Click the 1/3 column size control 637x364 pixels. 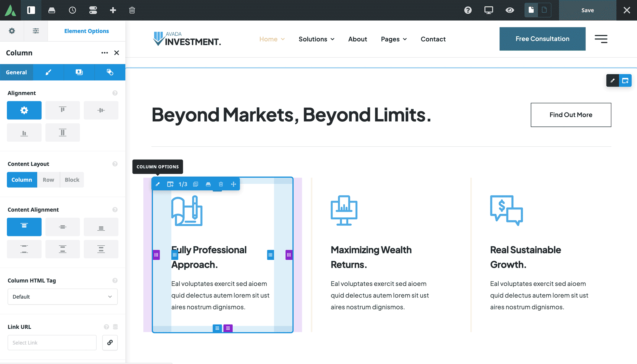[x=183, y=184]
